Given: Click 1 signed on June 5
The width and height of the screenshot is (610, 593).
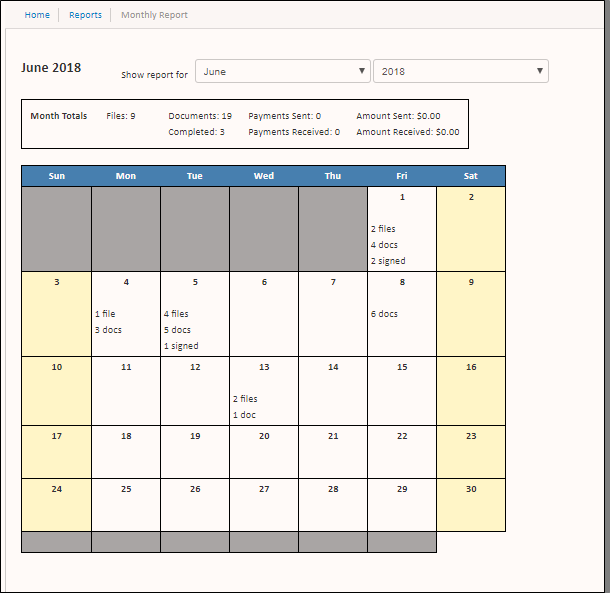Looking at the screenshot, I should coord(181,346).
